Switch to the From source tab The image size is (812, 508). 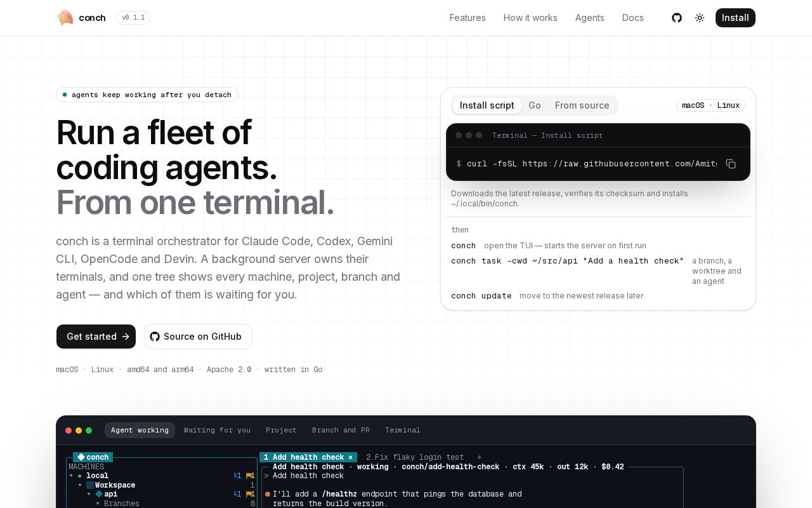(582, 105)
